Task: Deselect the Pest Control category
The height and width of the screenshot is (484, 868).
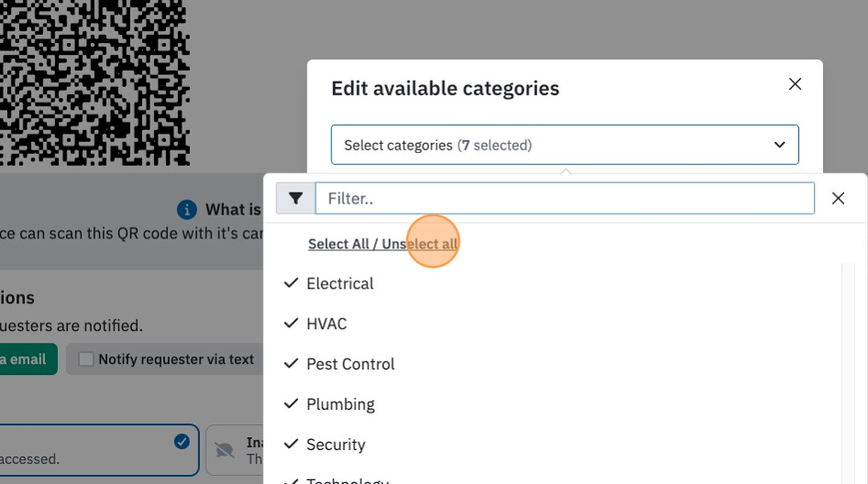Action: [x=339, y=364]
